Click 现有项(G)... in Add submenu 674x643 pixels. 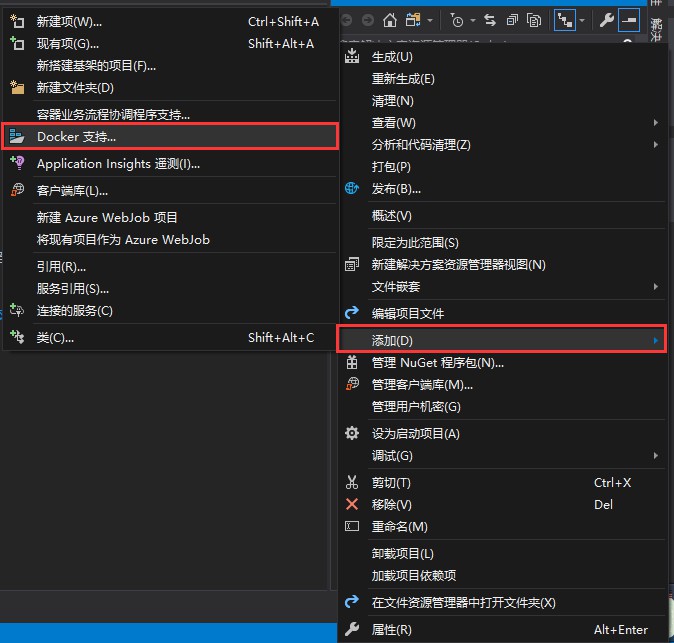pyautogui.click(x=170, y=44)
